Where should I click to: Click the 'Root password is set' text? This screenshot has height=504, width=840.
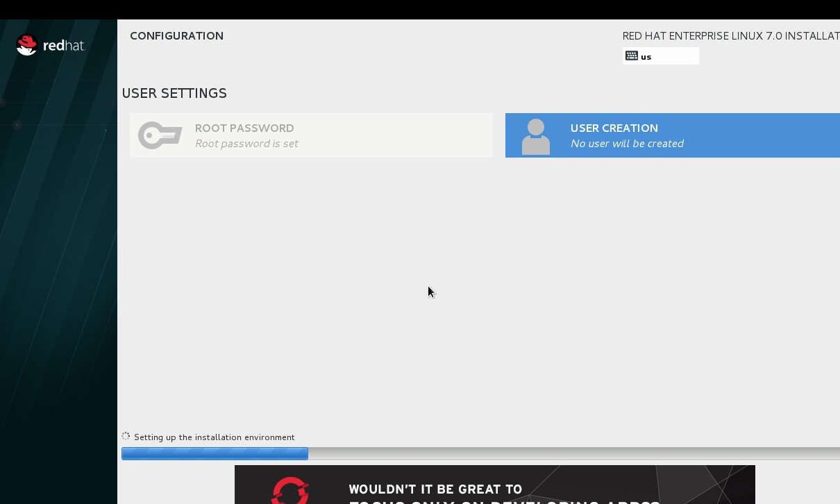pyautogui.click(x=246, y=144)
